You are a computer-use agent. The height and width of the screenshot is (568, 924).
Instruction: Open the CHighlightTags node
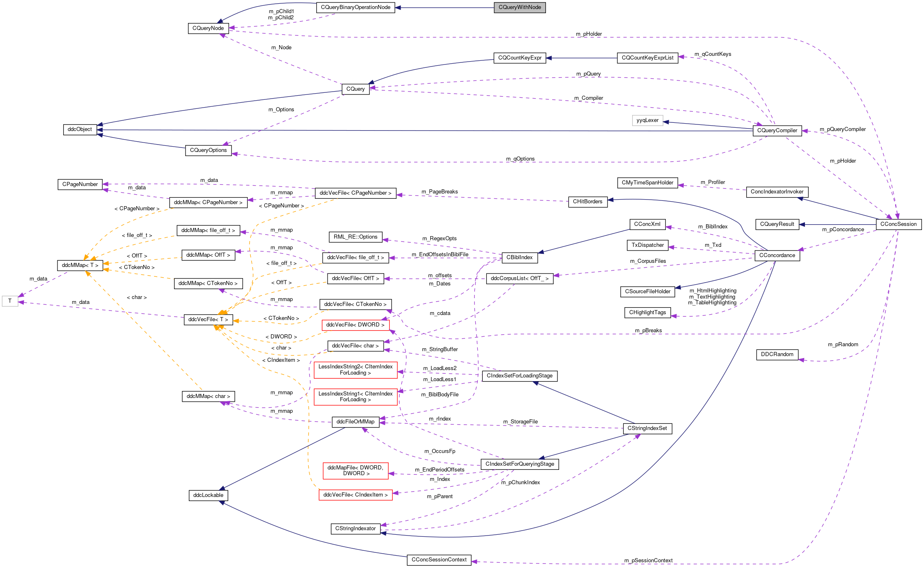pyautogui.click(x=647, y=313)
